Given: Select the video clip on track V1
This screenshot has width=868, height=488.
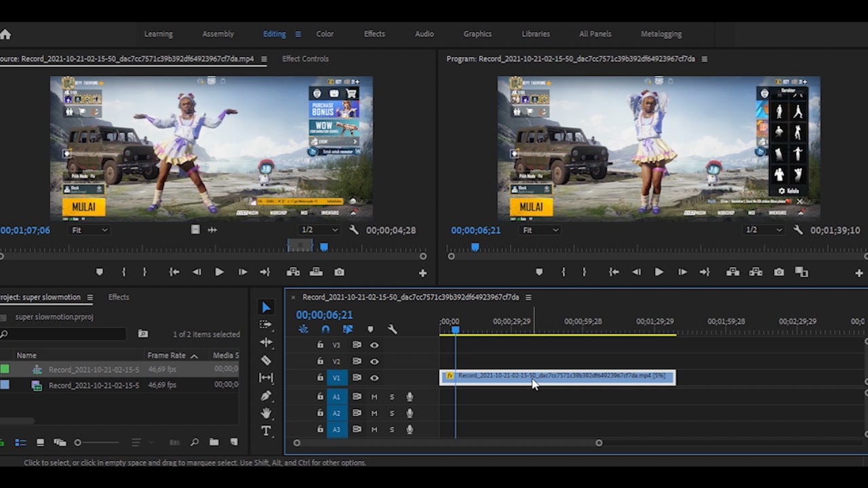Looking at the screenshot, I should pyautogui.click(x=597, y=377).
